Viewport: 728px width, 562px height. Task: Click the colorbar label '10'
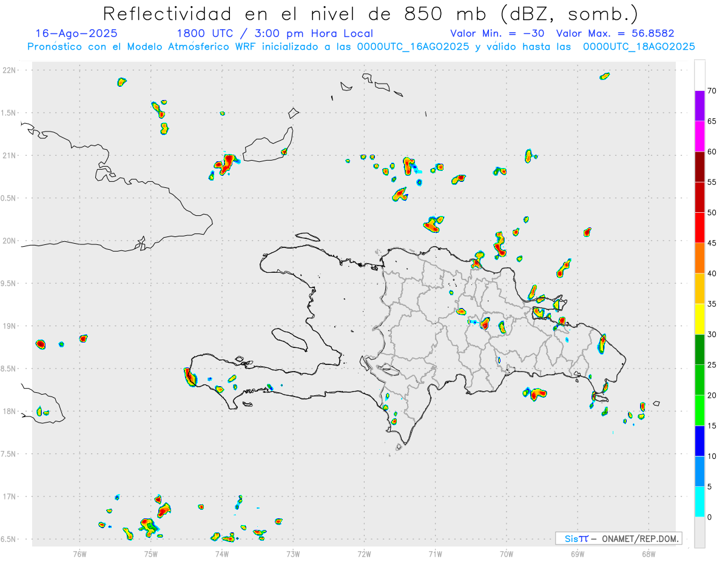pos(712,456)
